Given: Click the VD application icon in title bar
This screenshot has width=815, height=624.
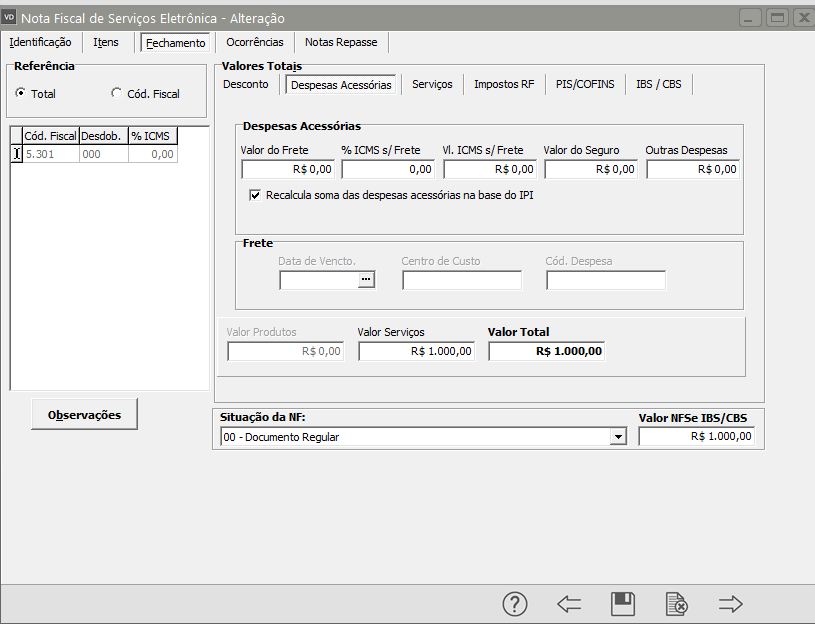Looking at the screenshot, I should (10, 17).
